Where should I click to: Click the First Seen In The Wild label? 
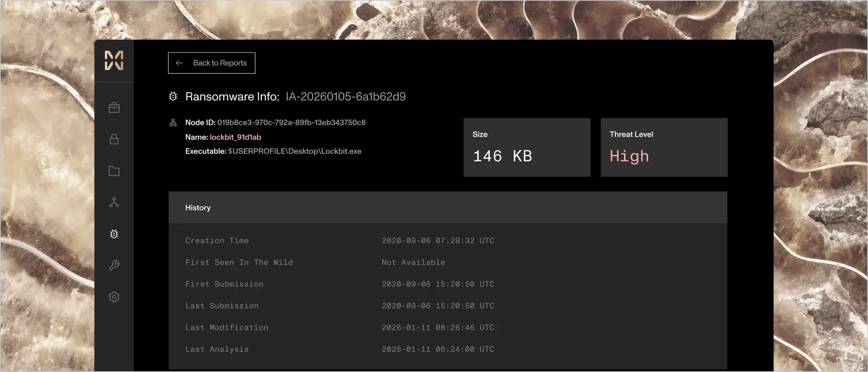239,262
